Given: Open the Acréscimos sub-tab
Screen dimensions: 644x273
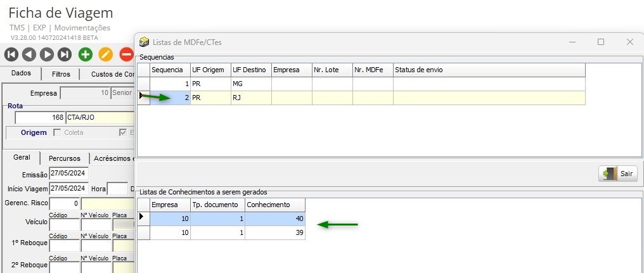Looking at the screenshot, I should point(113,158).
